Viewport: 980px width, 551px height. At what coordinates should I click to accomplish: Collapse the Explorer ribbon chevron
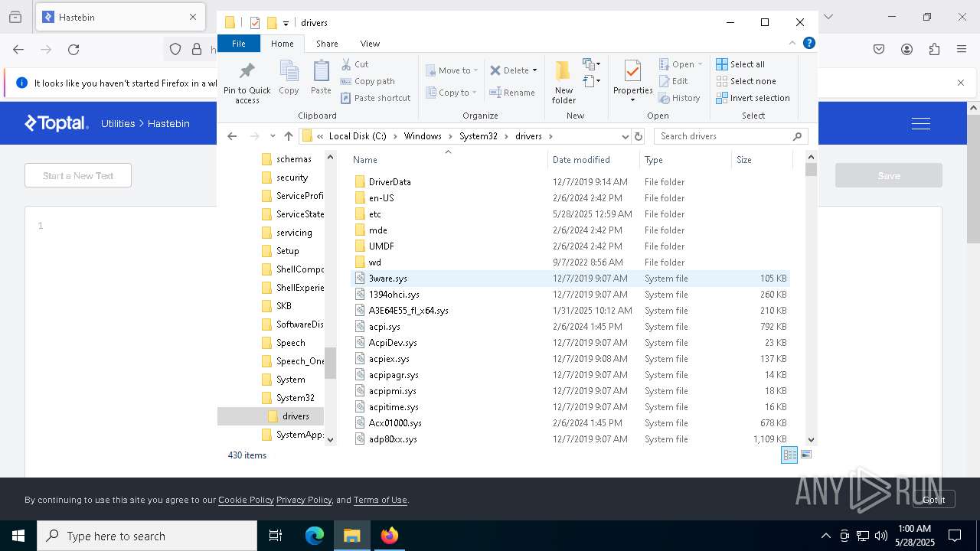click(792, 43)
